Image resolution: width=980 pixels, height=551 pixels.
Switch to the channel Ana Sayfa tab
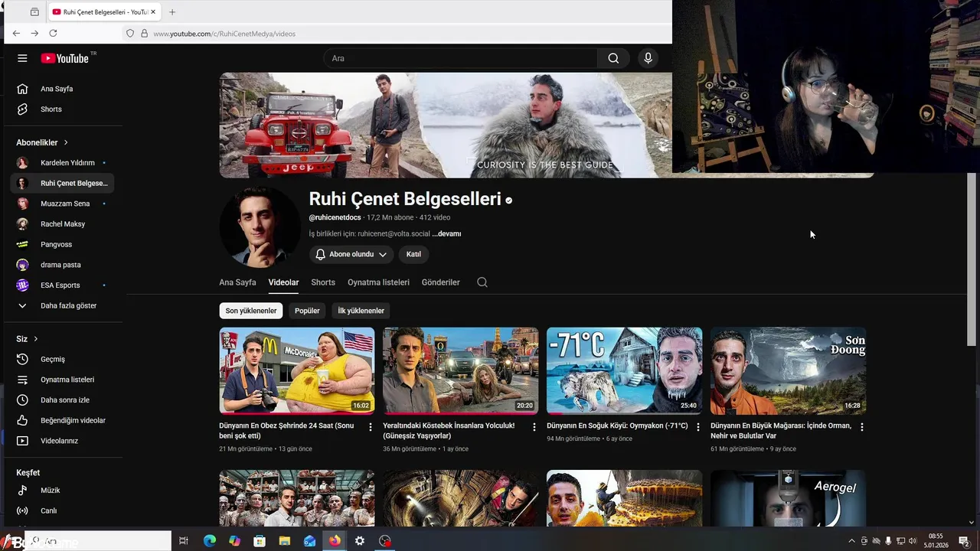[237, 282]
